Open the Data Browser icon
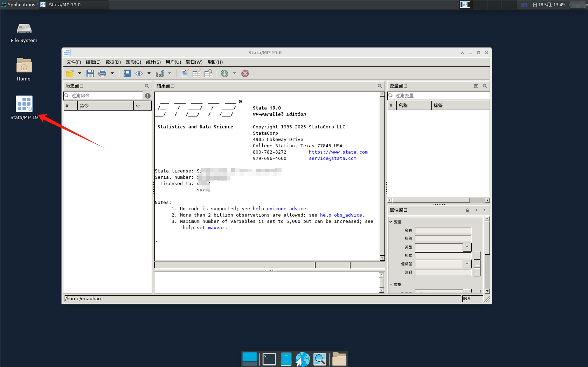 click(208, 73)
